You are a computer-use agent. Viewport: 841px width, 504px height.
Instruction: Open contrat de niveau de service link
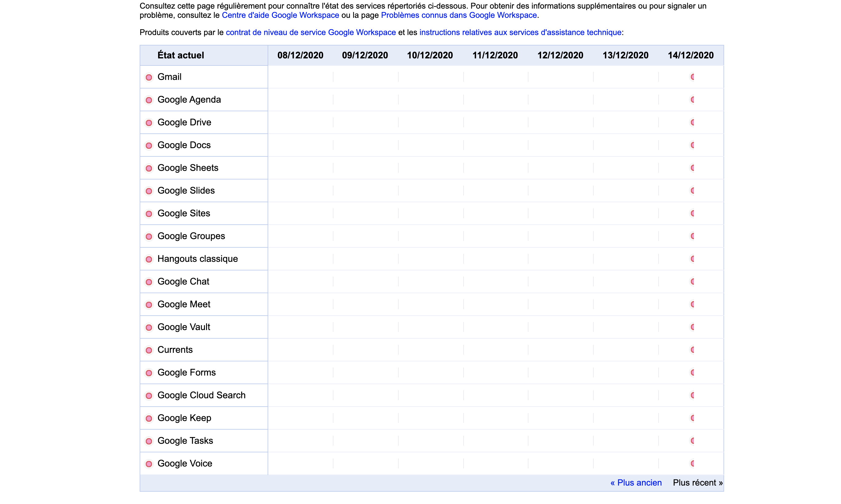point(311,33)
